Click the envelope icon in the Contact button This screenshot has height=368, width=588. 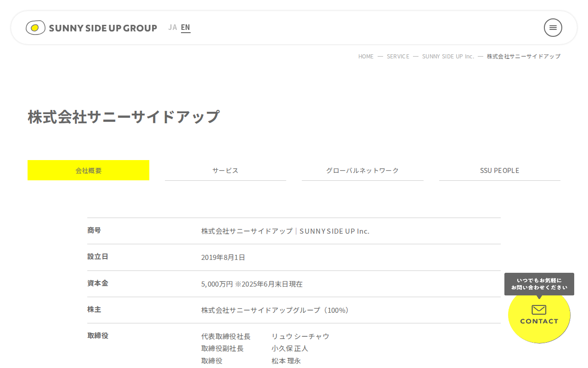(x=539, y=310)
